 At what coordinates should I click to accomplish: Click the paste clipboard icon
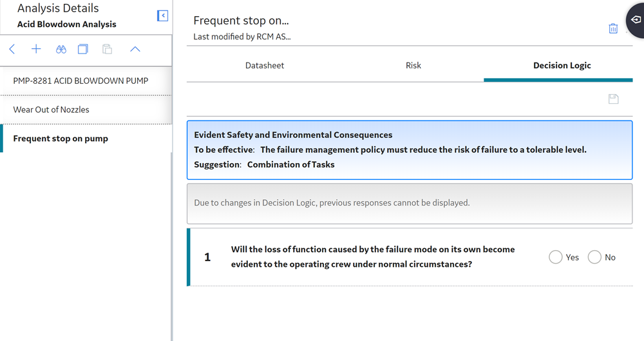pyautogui.click(x=107, y=50)
